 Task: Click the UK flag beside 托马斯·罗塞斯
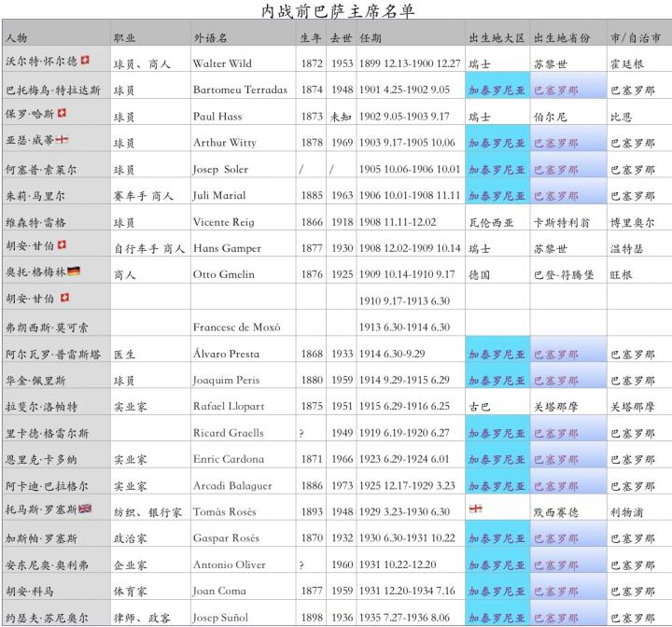(x=85, y=509)
